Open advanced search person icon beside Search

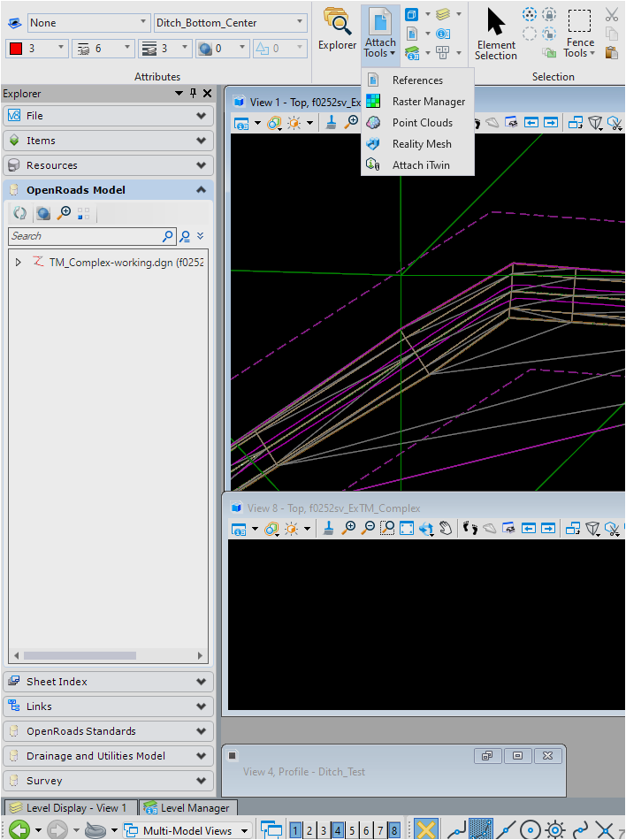pyautogui.click(x=185, y=236)
